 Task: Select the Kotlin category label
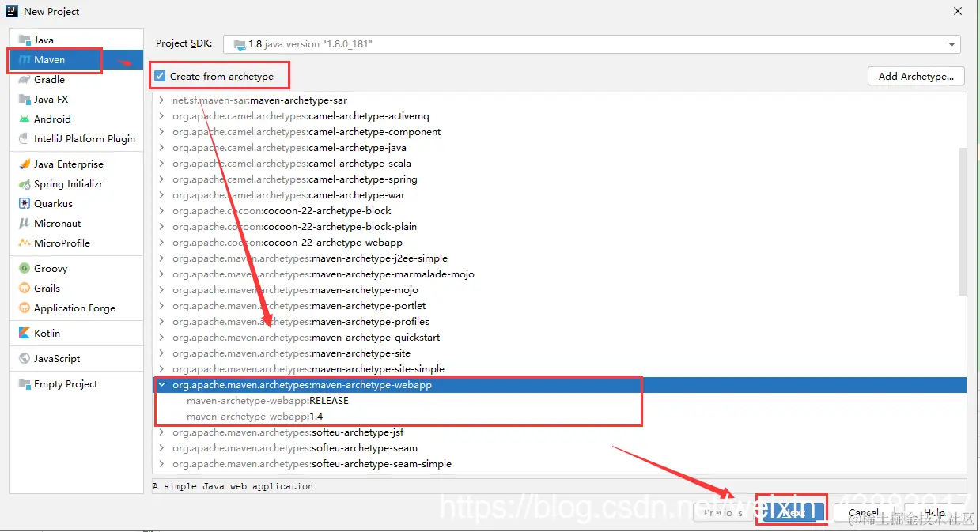pos(47,334)
